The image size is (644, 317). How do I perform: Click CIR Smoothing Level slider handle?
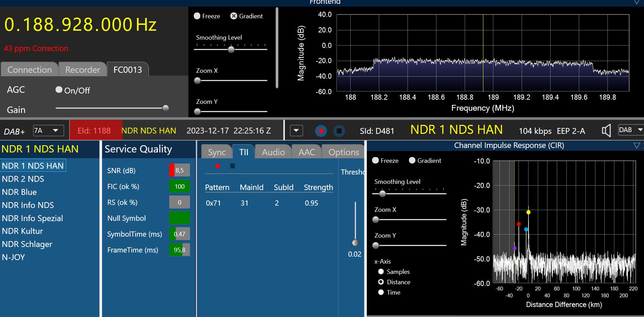(x=382, y=194)
